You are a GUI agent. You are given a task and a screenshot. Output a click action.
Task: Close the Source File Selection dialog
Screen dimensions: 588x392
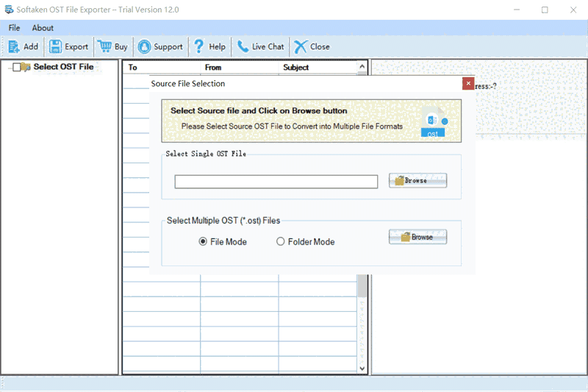click(468, 84)
